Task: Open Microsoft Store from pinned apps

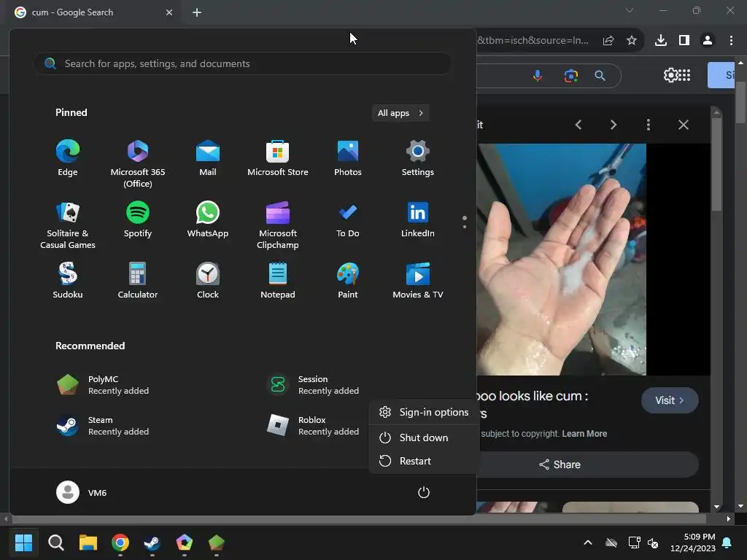Action: click(278, 158)
